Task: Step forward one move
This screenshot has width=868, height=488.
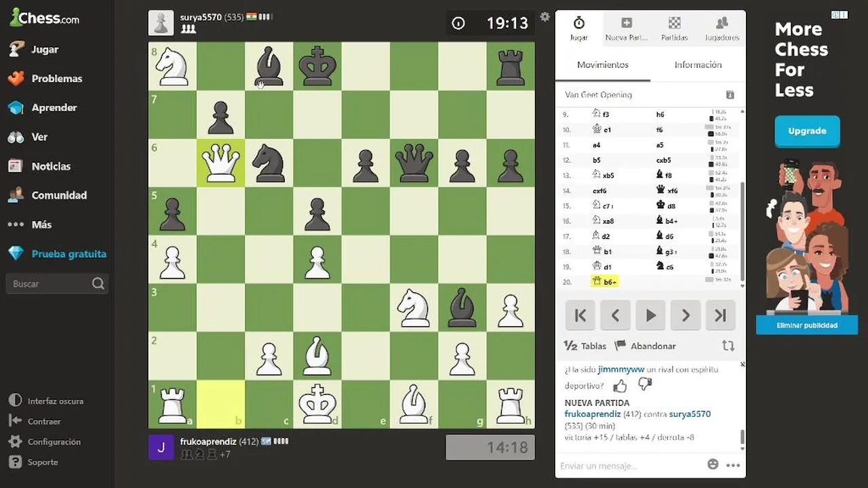Action: (686, 315)
